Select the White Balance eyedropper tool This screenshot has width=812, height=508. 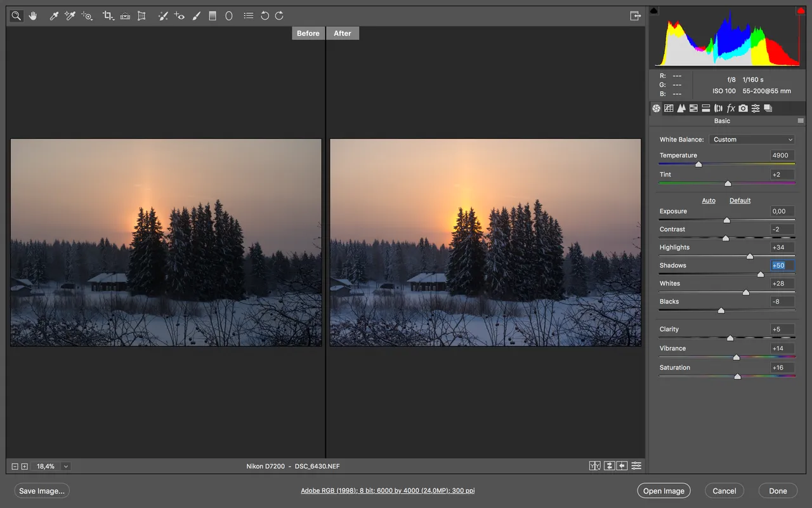point(54,16)
